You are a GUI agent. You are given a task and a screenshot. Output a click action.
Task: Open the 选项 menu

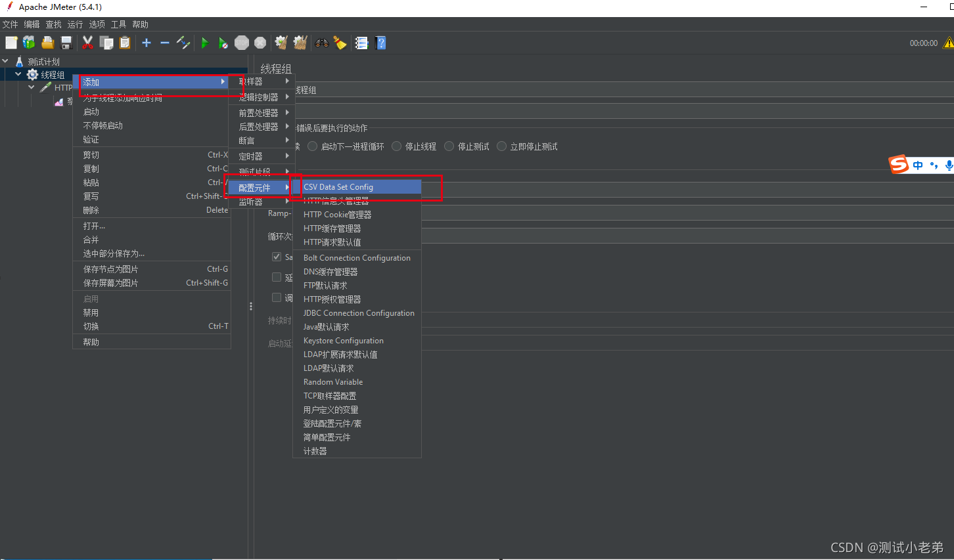(x=97, y=24)
